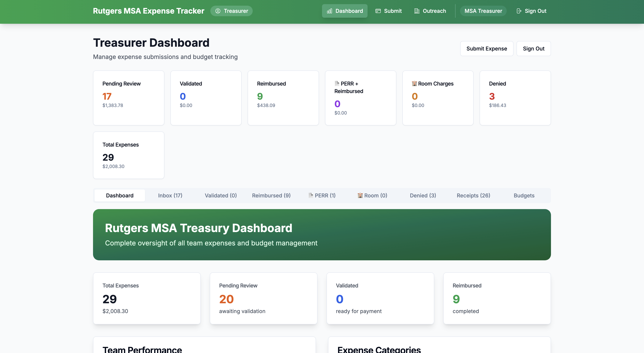Switch to the Budgets tab

524,195
